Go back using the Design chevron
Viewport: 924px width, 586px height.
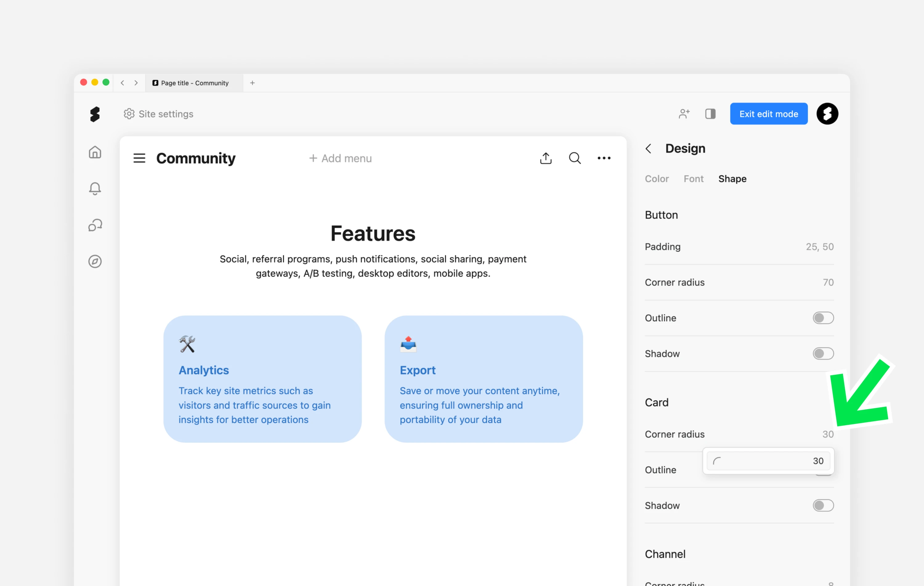tap(648, 149)
